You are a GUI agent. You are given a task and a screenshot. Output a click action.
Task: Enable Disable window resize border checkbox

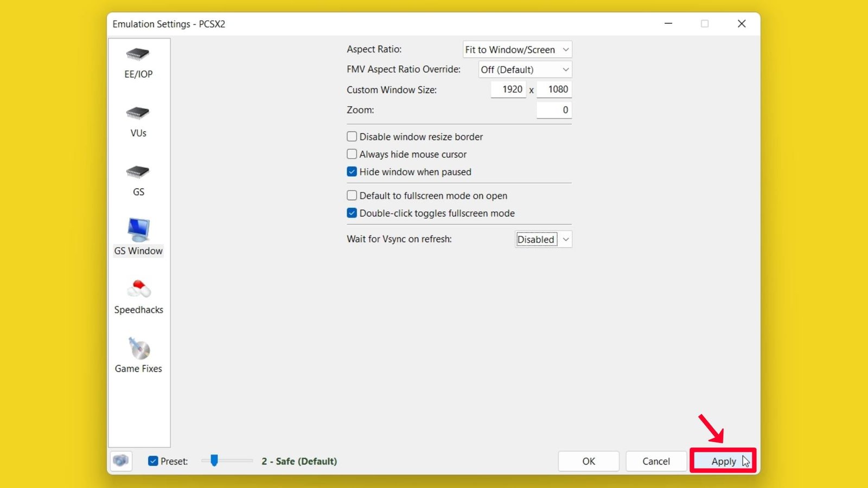[352, 137]
